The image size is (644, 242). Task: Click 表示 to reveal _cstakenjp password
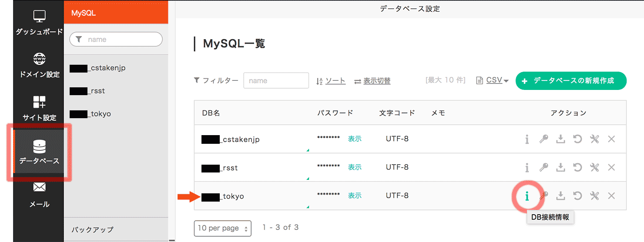tap(355, 139)
